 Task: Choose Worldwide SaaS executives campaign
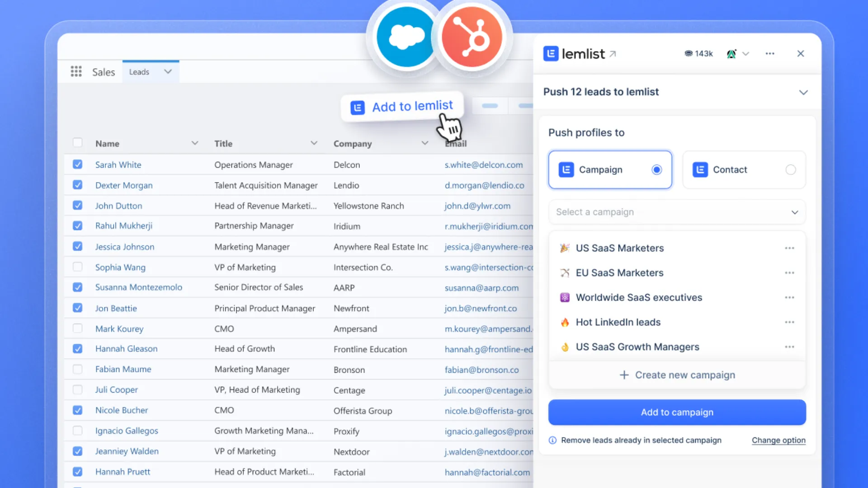(x=639, y=297)
